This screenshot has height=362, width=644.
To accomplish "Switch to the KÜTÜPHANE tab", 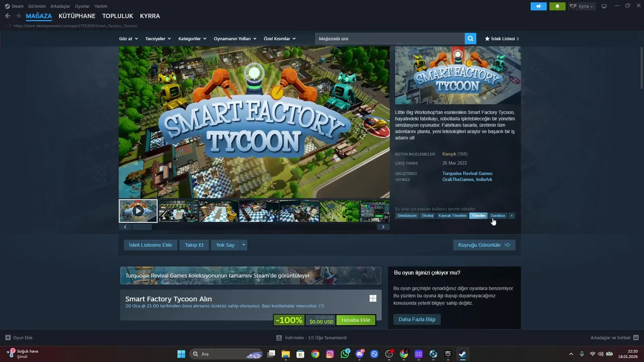I will [x=77, y=16].
